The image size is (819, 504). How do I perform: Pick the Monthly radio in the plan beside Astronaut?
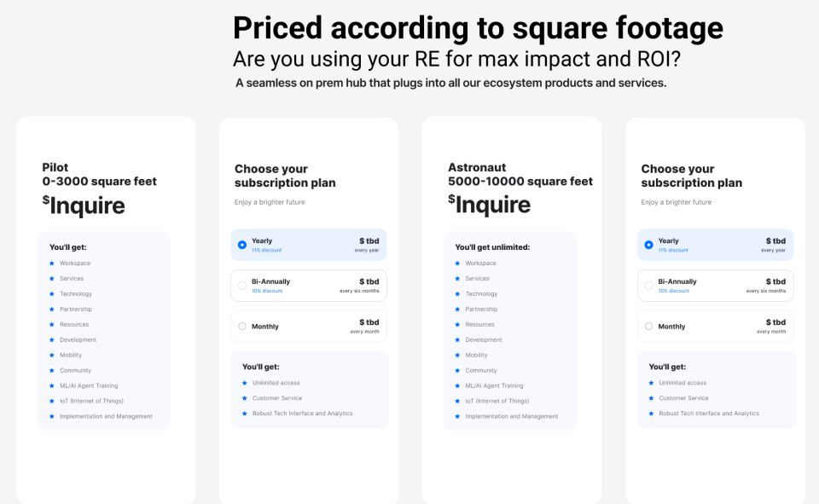point(649,327)
